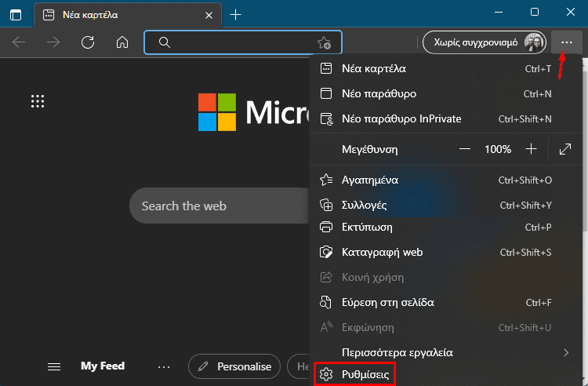Click the Ctrl+Shift+N shortcut text
The height and width of the screenshot is (386, 588).
coord(524,119)
